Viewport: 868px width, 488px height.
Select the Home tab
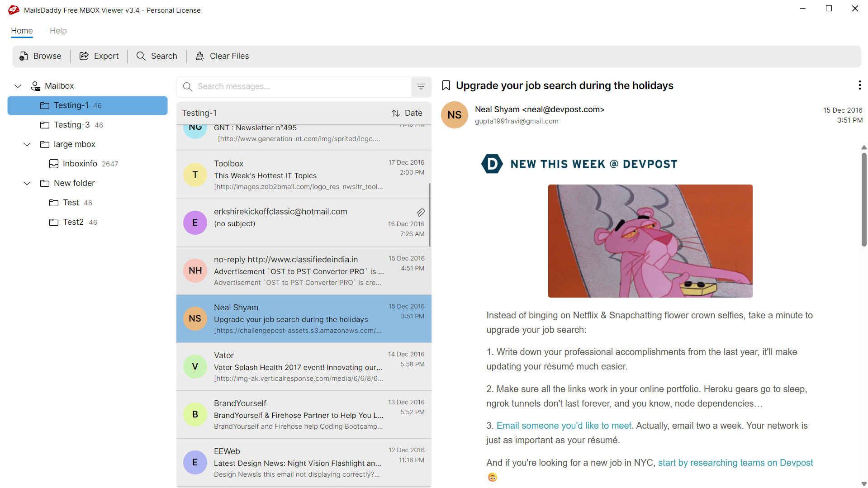click(22, 31)
